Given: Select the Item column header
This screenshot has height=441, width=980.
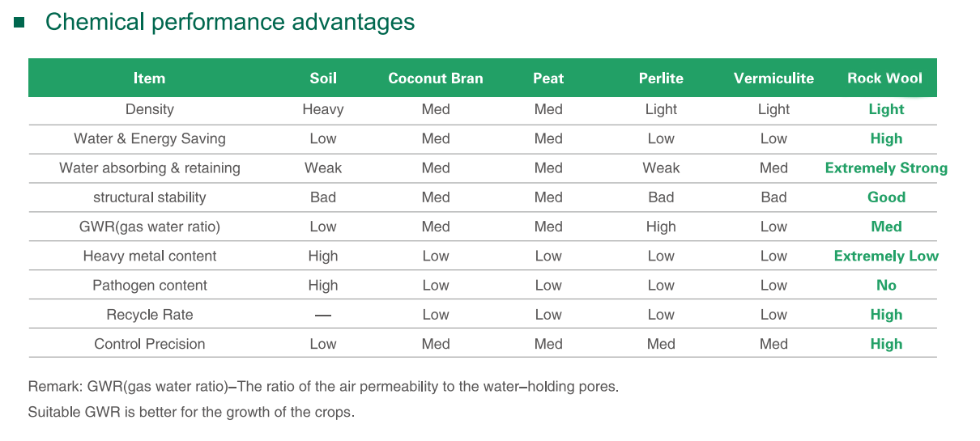Looking at the screenshot, I should coord(149,78).
